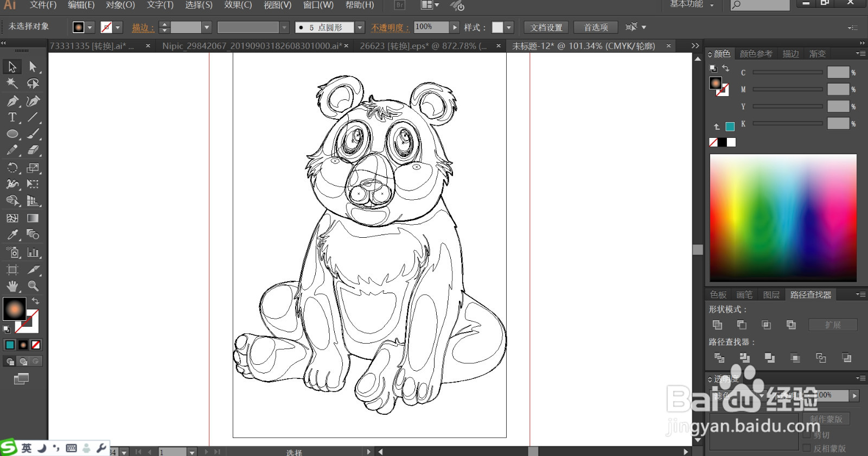
Task: Select the Eyedropper tool
Action: 12,235
